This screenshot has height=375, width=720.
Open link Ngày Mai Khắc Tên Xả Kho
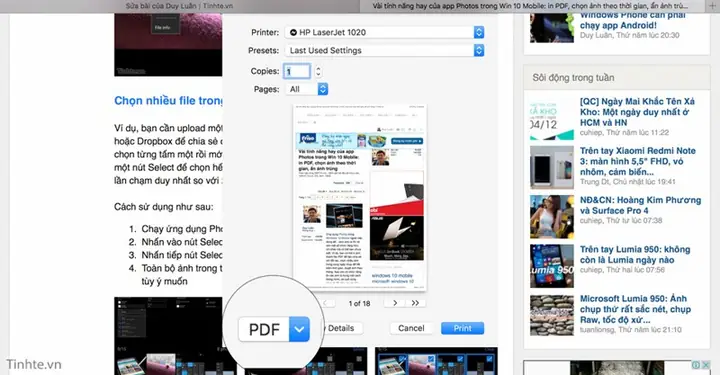click(x=637, y=112)
